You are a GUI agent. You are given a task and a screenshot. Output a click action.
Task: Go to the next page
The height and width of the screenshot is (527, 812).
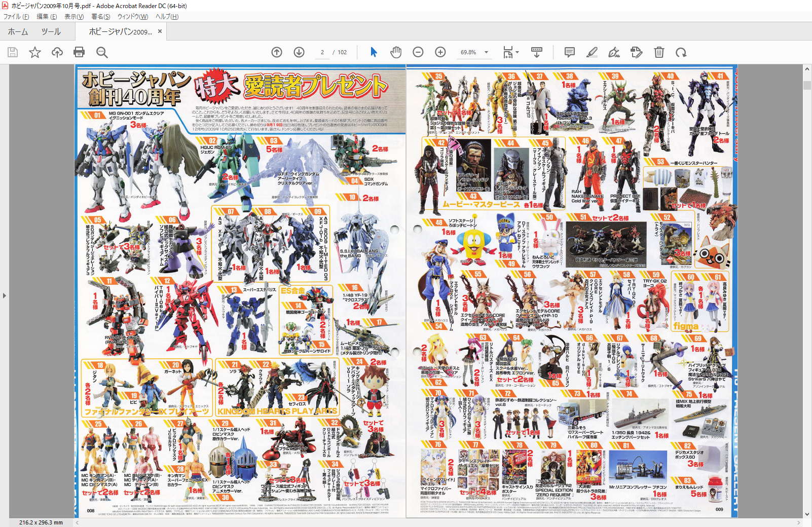tap(299, 52)
